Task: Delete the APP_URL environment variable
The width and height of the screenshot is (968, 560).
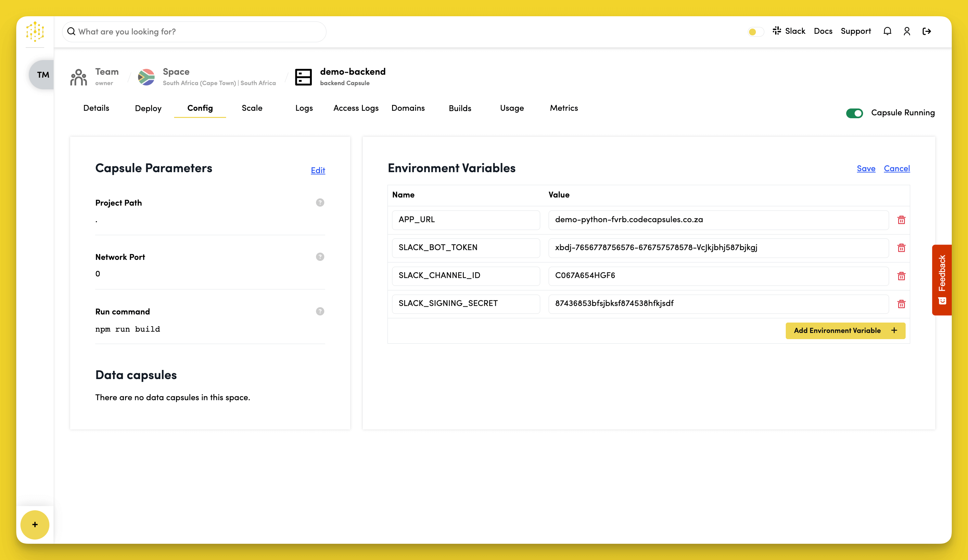Action: (901, 220)
